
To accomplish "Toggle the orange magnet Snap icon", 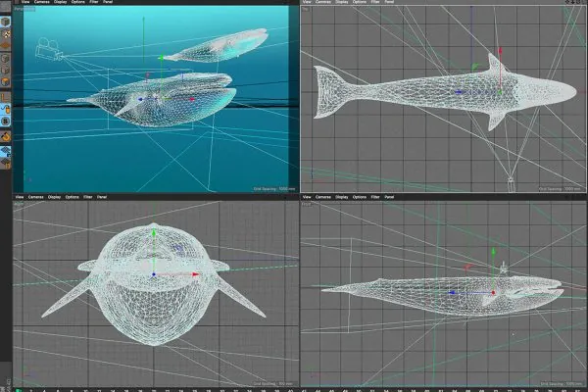I will pyautogui.click(x=5, y=136).
